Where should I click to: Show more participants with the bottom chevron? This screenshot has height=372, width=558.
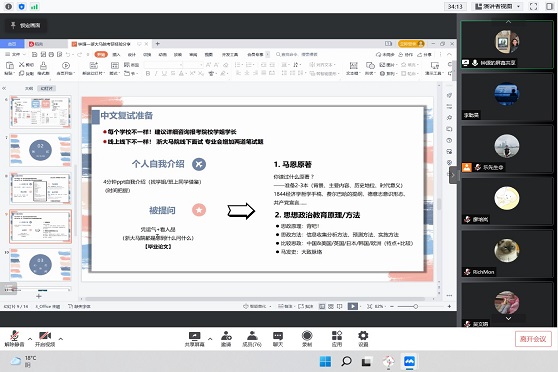click(x=508, y=318)
